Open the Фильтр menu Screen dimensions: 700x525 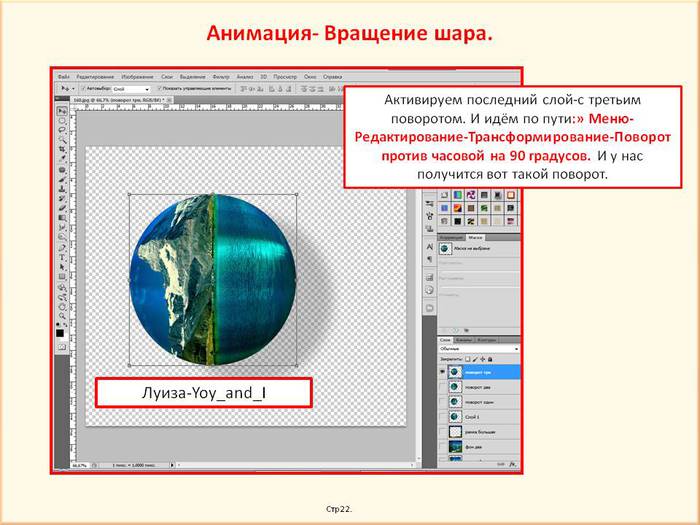(x=221, y=77)
